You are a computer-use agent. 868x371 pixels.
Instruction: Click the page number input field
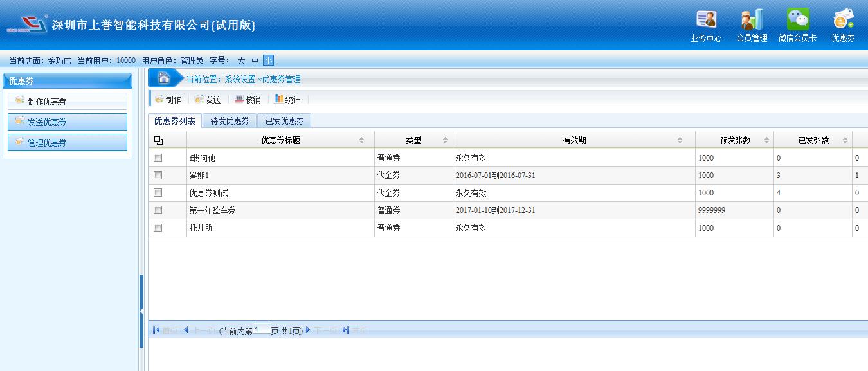tap(262, 329)
